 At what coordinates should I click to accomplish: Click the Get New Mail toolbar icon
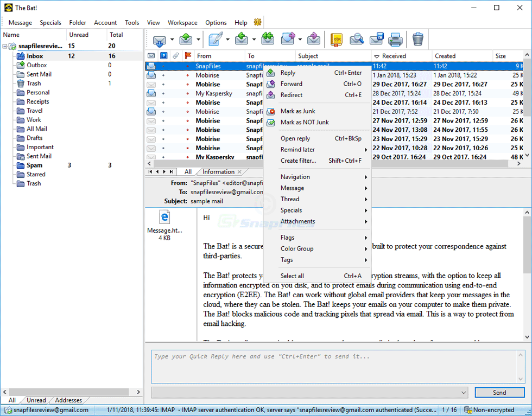point(159,40)
